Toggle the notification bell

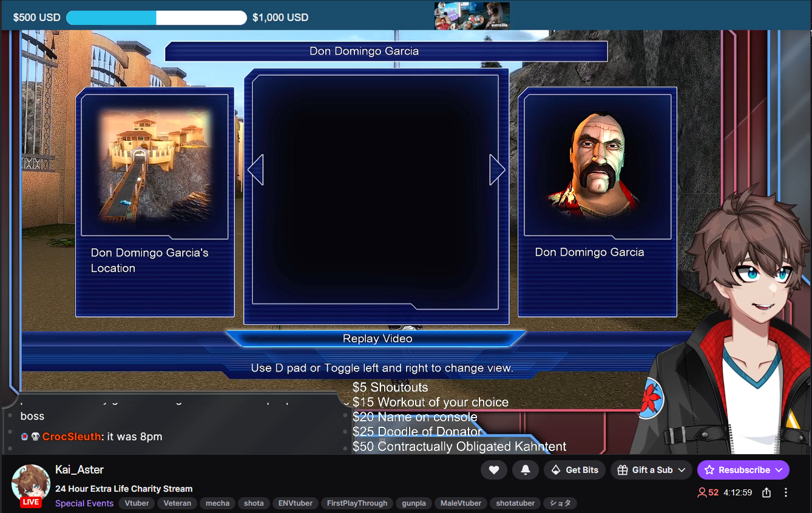pyautogui.click(x=526, y=470)
